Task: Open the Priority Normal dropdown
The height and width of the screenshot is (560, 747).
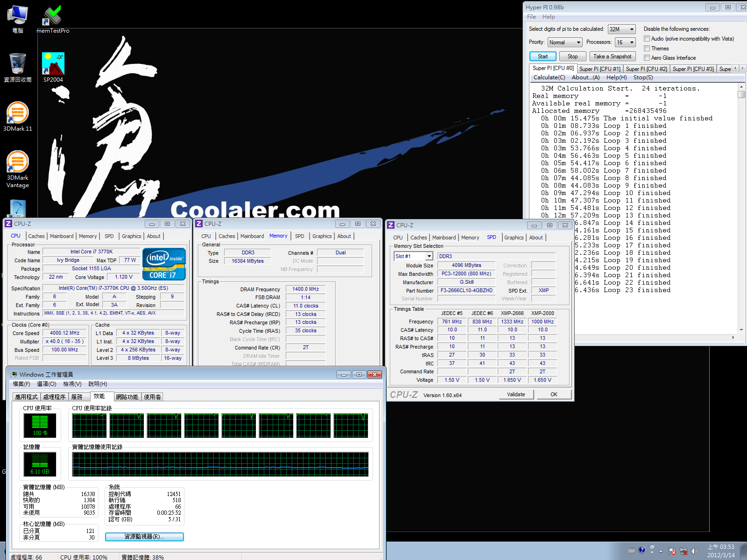Action: tap(565, 42)
